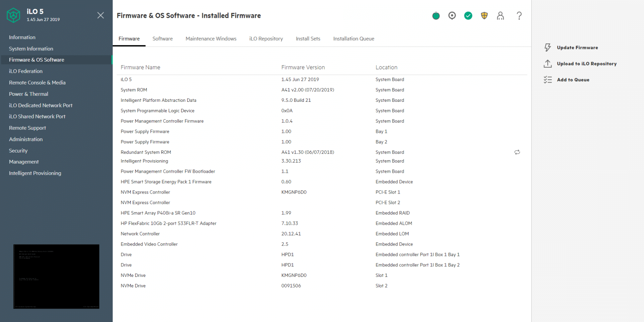Click 'HP FlexFabric 10Gb 2-port 533FLR-T Adapter'
644x322 pixels.
pyautogui.click(x=169, y=223)
